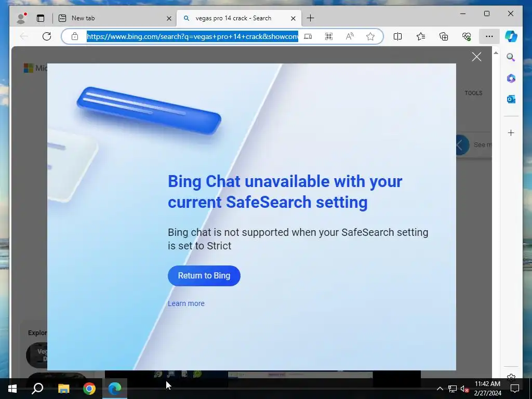
Task: Show hidden system tray icons
Action: point(440,389)
